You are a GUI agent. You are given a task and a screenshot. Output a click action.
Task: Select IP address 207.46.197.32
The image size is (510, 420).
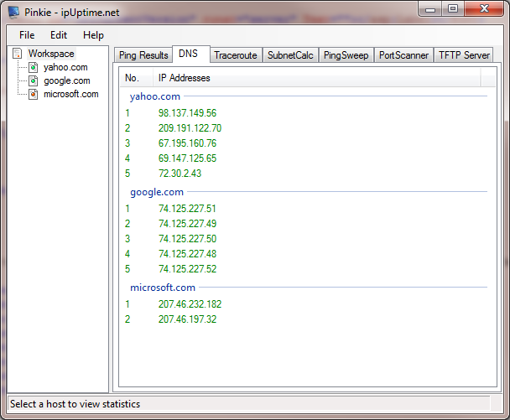coord(187,319)
